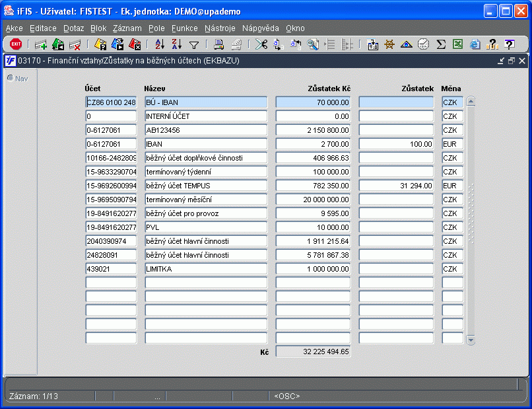Click the greyed-out list lines icon
Image resolution: width=532 pixels, height=409 pixels.
tap(330, 44)
